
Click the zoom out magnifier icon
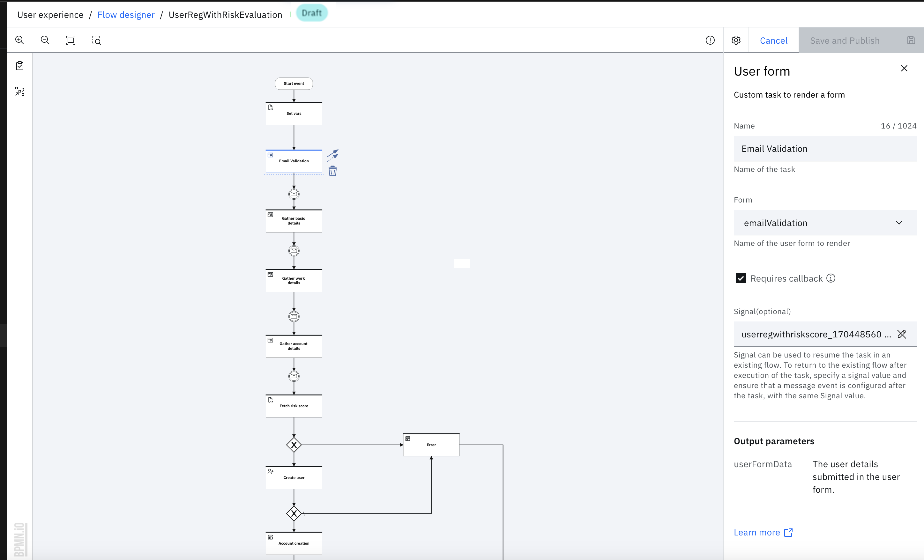pos(45,40)
